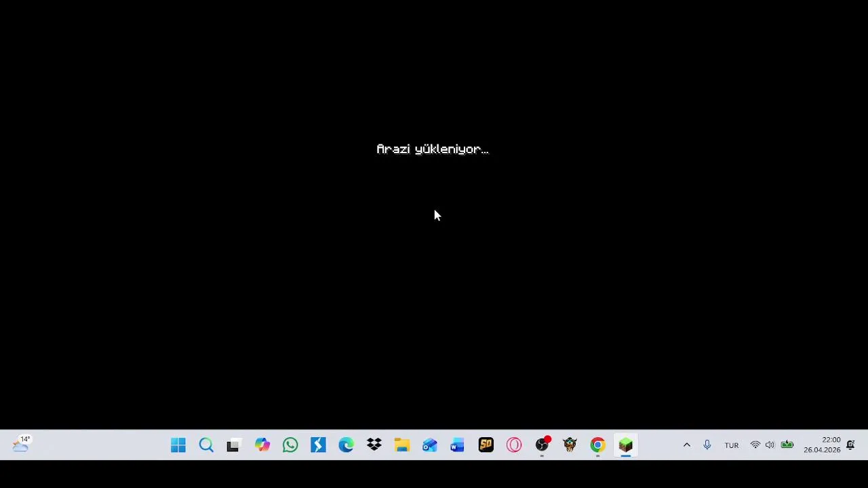Open the yellow SD app icon

click(486, 445)
